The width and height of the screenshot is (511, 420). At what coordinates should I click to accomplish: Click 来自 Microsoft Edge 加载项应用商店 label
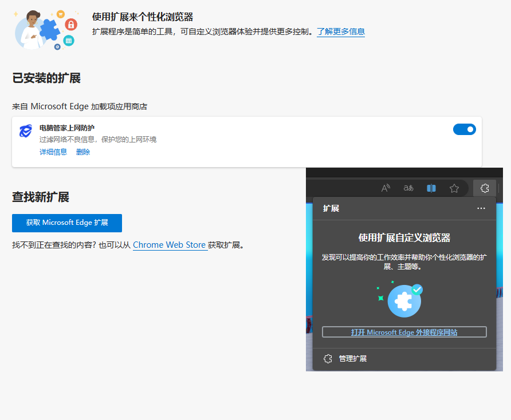pos(80,106)
